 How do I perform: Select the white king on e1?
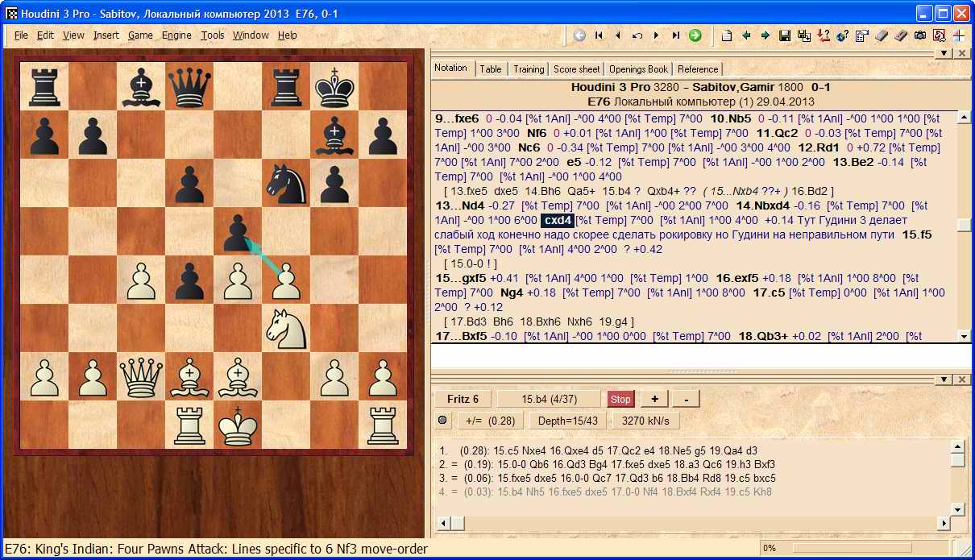coord(238,424)
